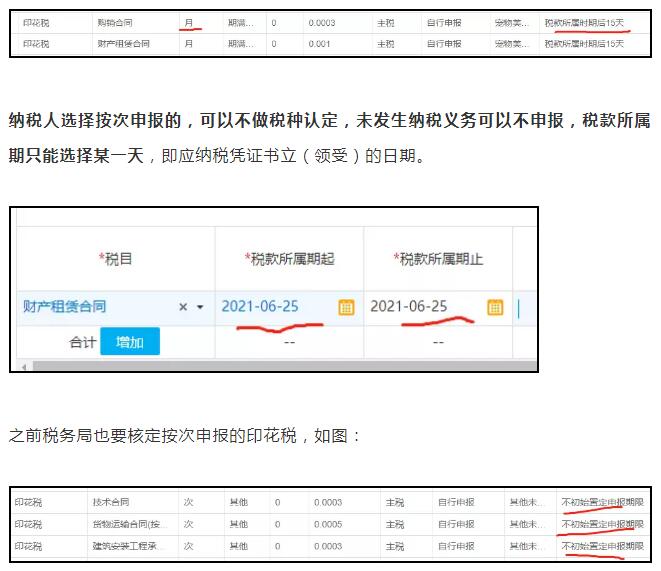The height and width of the screenshot is (571, 661).
Task: Click the *税款所属期止 column header
Action: (438, 259)
